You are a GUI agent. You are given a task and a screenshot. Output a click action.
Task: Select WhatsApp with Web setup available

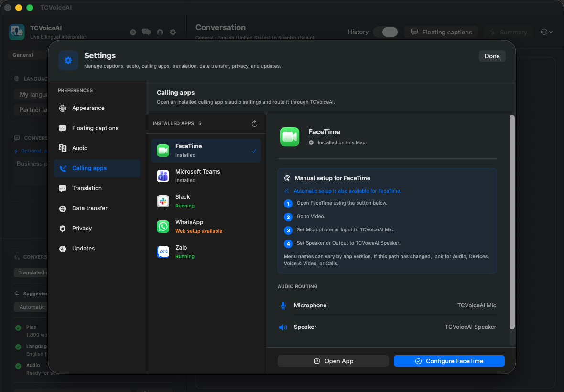[206, 227]
